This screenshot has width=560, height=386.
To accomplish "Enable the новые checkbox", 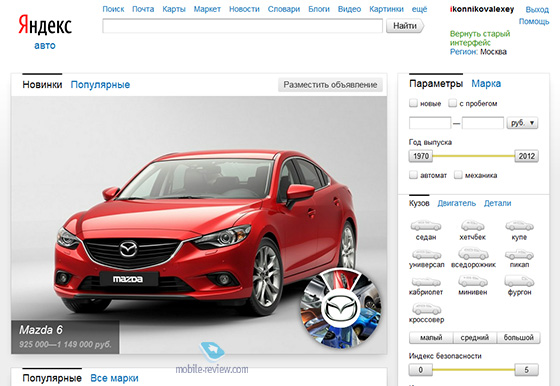I will (413, 103).
